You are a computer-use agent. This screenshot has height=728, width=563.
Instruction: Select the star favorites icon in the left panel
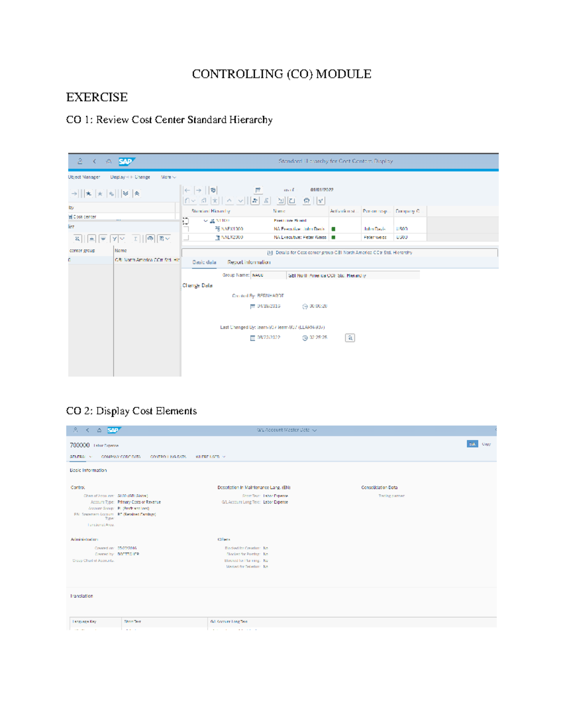[x=89, y=195]
